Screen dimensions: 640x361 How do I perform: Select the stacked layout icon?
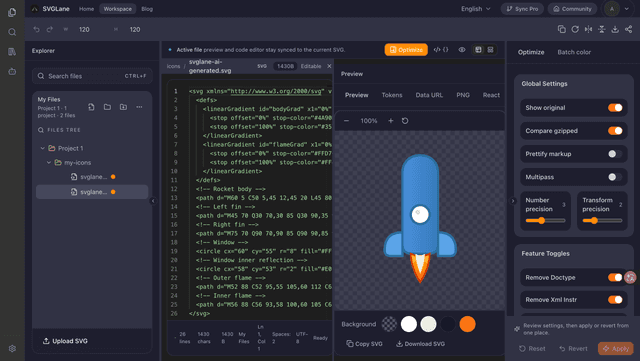[x=490, y=49]
